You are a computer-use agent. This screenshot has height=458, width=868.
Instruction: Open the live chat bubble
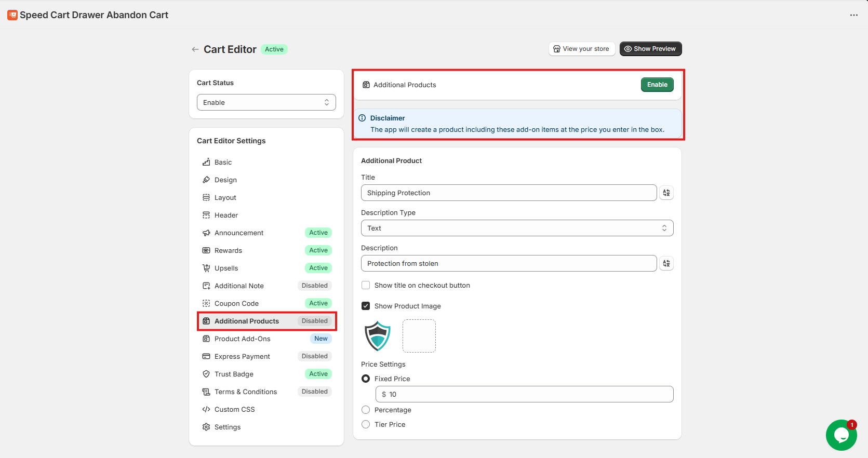pyautogui.click(x=841, y=435)
